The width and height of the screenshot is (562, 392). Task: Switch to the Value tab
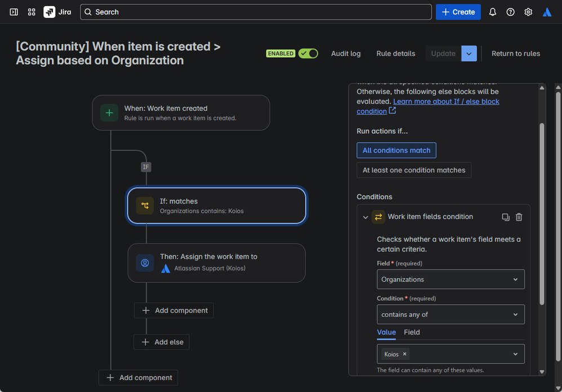386,332
